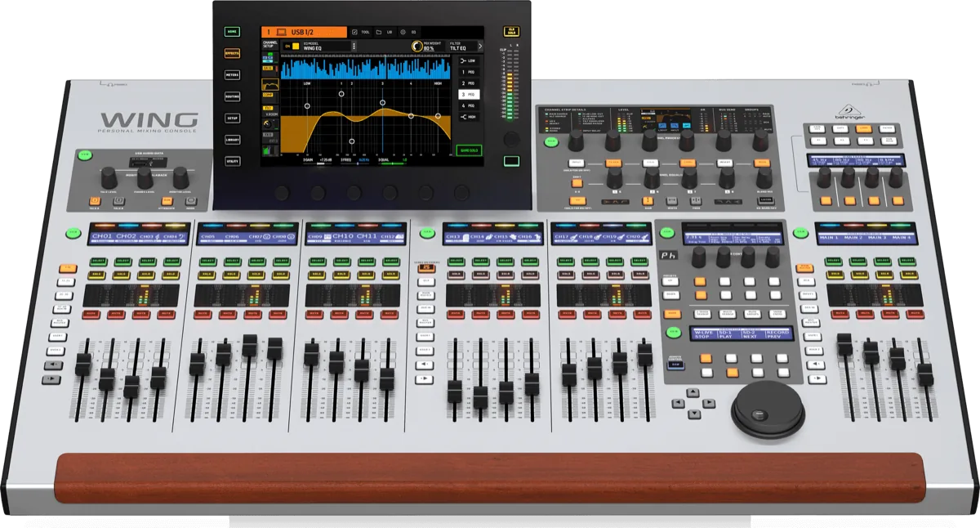Hit the CLR SOLO button
Image resolution: width=980 pixels, height=528 pixels.
pos(511,31)
